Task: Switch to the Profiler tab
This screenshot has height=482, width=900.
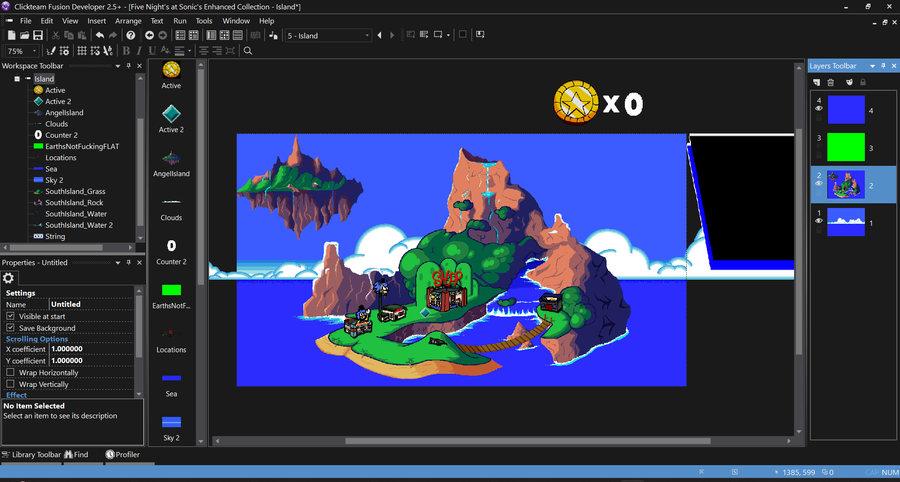Action: pyautogui.click(x=122, y=454)
